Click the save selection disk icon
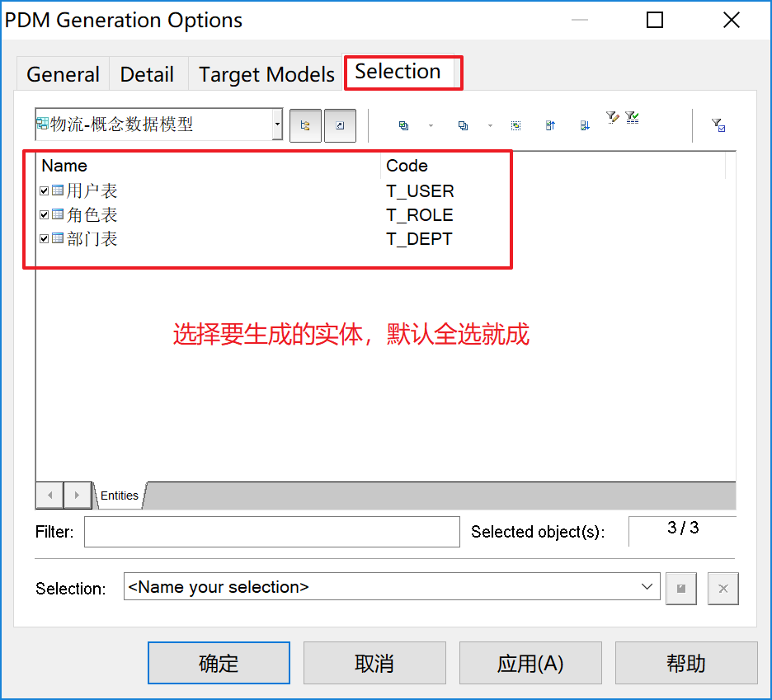Viewport: 772px width, 700px height. (681, 588)
